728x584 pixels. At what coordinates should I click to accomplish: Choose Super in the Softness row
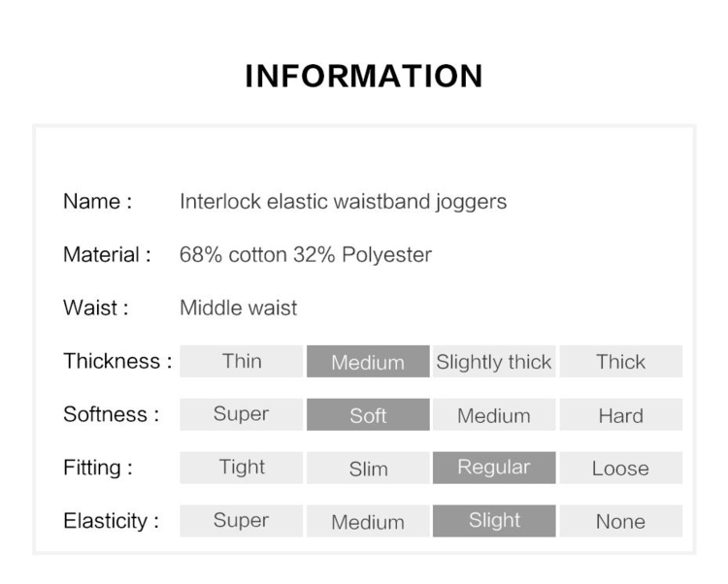point(242,414)
